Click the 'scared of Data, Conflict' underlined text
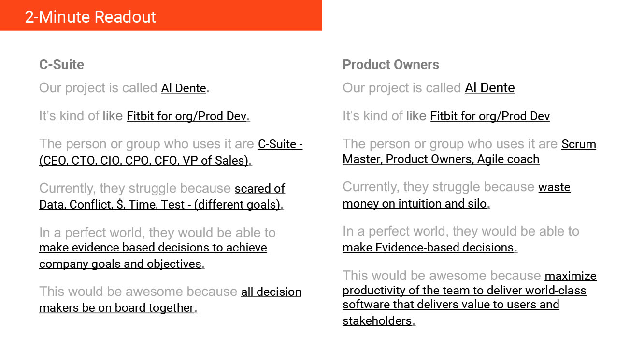This screenshot has width=644, height=362. [x=162, y=196]
